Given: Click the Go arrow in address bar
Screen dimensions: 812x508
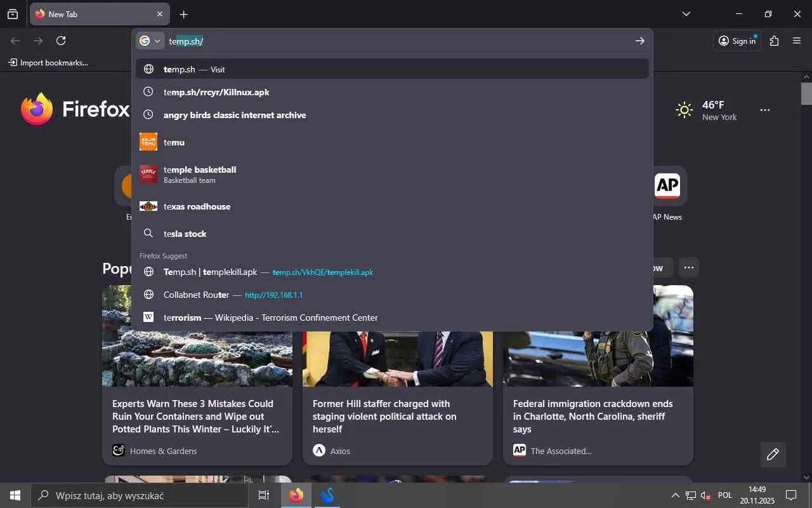Looking at the screenshot, I should tap(639, 41).
